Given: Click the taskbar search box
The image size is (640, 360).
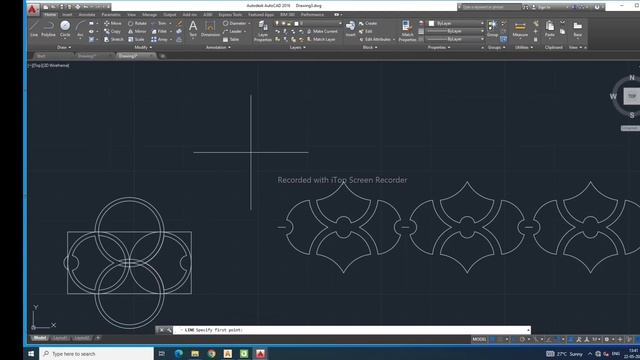Looking at the screenshot, I should pos(96,353).
